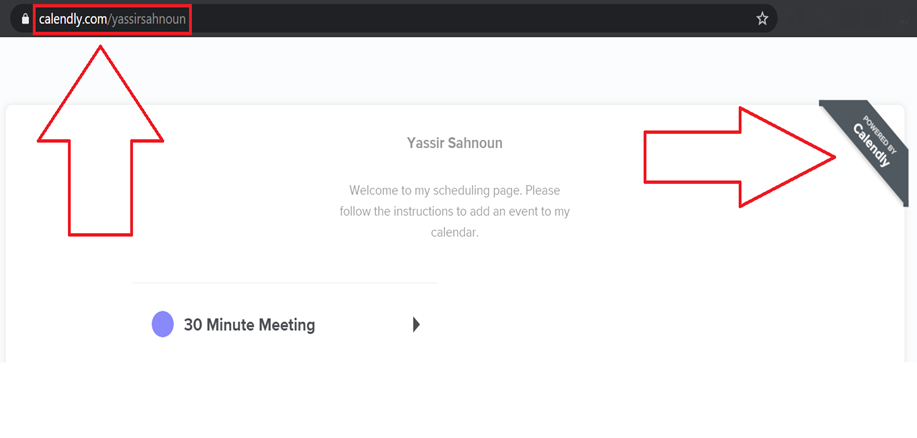Screen dimensions: 917x438
Task: Click the /yassirsahnoun path in the URL
Action: coord(146,19)
